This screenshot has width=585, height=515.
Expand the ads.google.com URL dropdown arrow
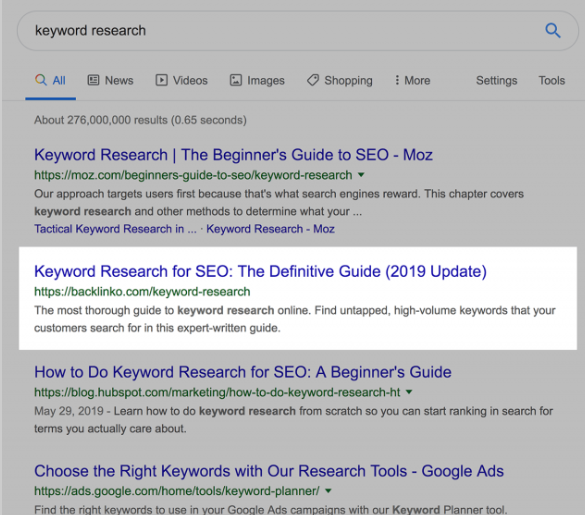click(328, 491)
